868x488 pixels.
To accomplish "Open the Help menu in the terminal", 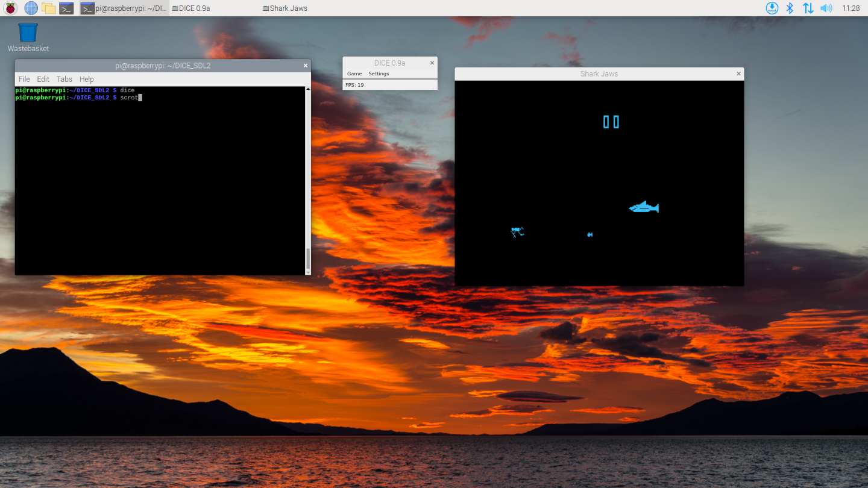I will coord(87,79).
